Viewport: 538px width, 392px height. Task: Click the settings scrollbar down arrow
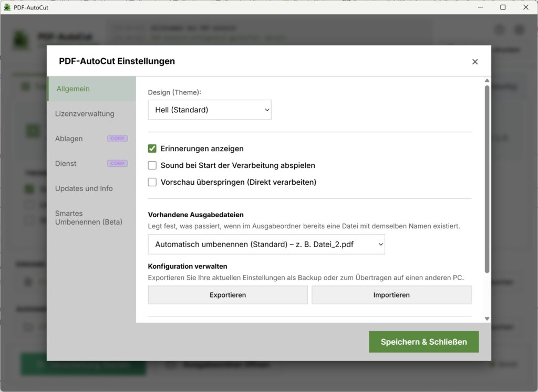[x=487, y=319]
